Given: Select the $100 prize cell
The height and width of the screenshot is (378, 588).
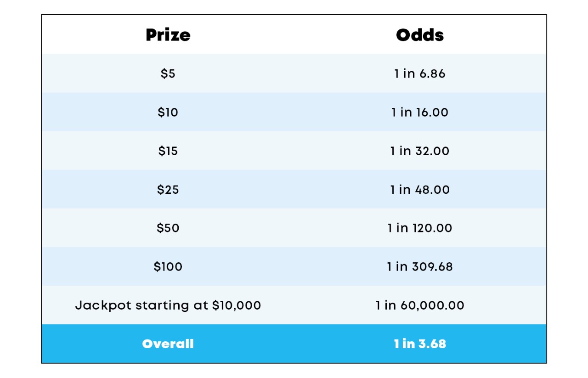Looking at the screenshot, I should click(x=168, y=266).
